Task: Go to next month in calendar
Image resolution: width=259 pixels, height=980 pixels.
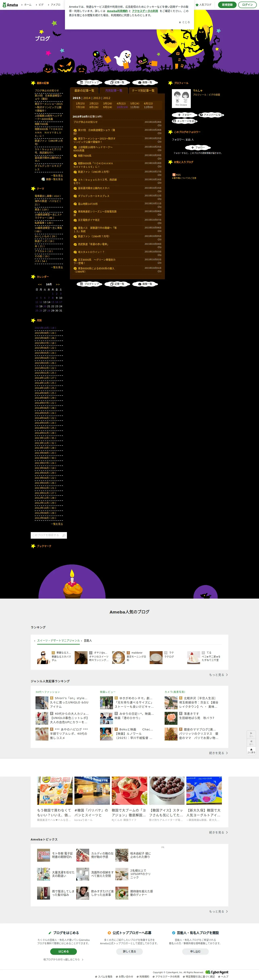Action: (57, 285)
